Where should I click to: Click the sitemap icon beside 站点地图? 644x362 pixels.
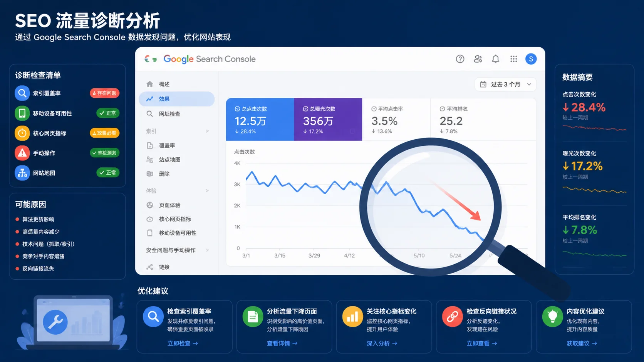tap(150, 160)
